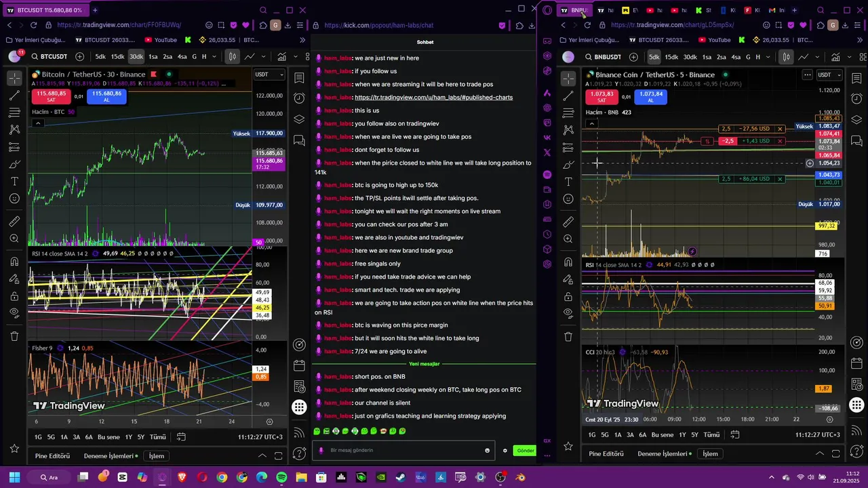Toggle hide-all-drawings eye icon on BNB chart
This screenshot has height=488, width=868.
pyautogui.click(x=568, y=312)
